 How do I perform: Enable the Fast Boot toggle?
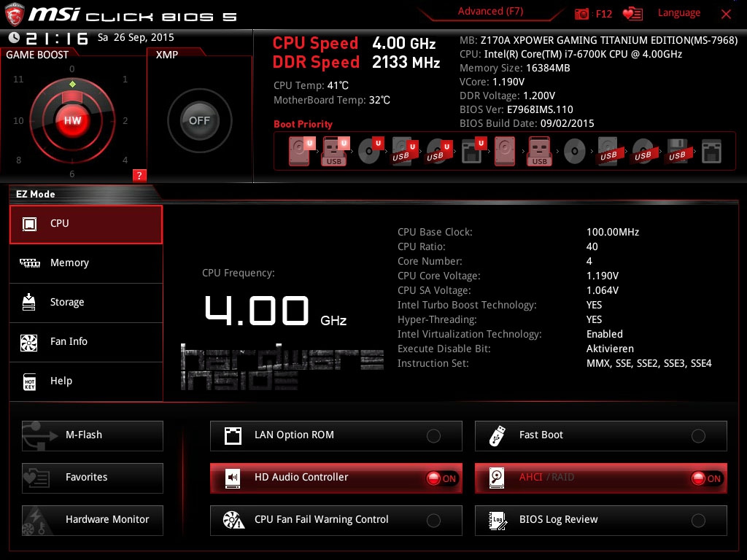click(698, 436)
